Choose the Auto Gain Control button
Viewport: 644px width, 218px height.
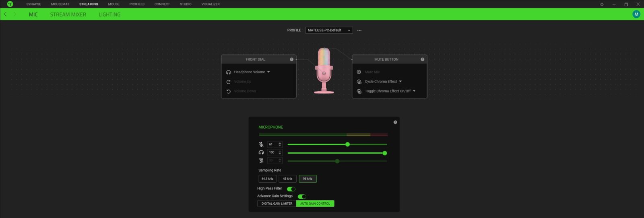315,204
